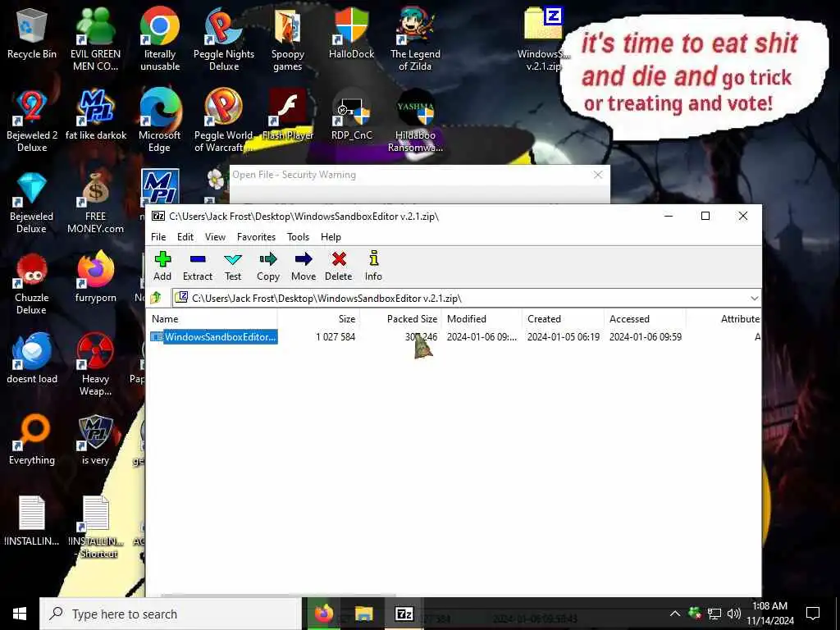Click the taskbar clock showing 1:08 AM

pos(769,614)
